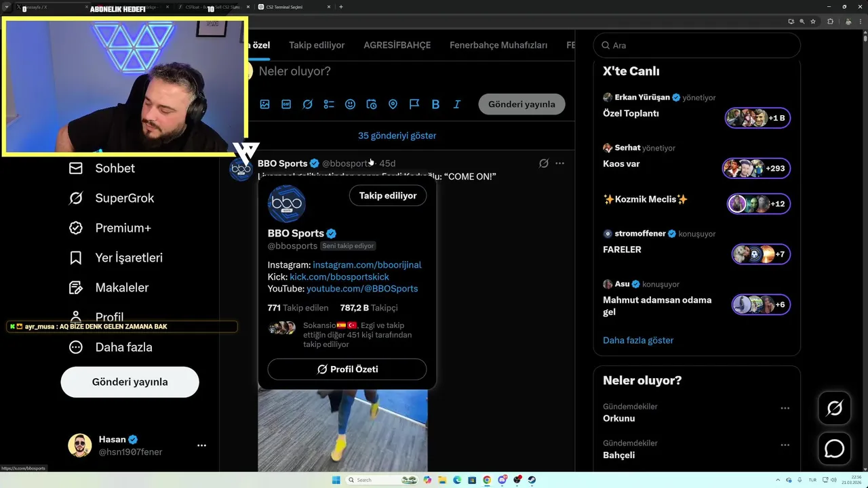Viewport: 868px width, 488px height.
Task: Click Hasan's profile avatar
Action: 79,445
